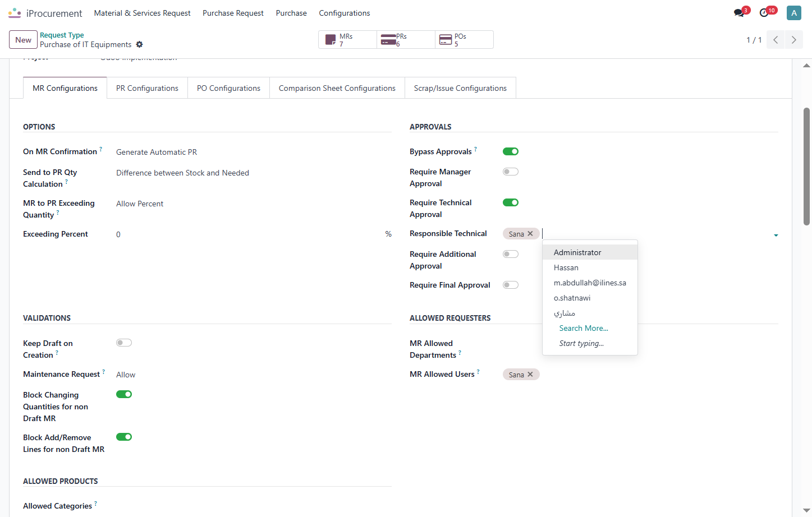The image size is (812, 517).
Task: Choose Administrator from the dropdown list
Action: (x=590, y=252)
